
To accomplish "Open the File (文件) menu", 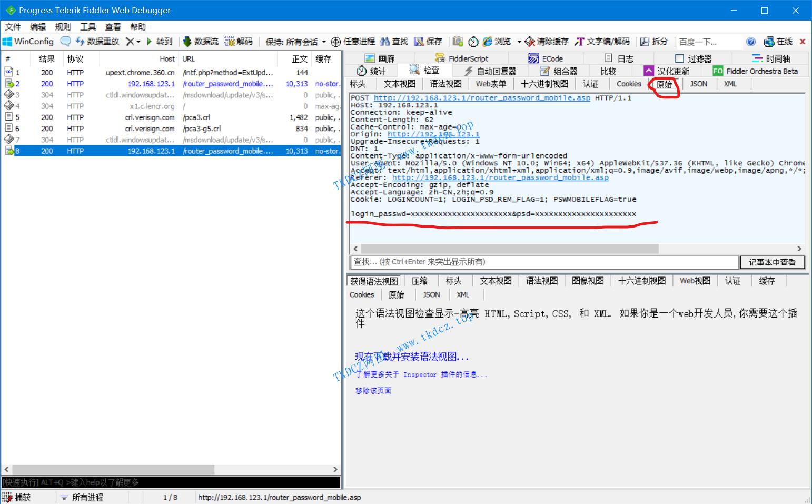I will pyautogui.click(x=13, y=27).
